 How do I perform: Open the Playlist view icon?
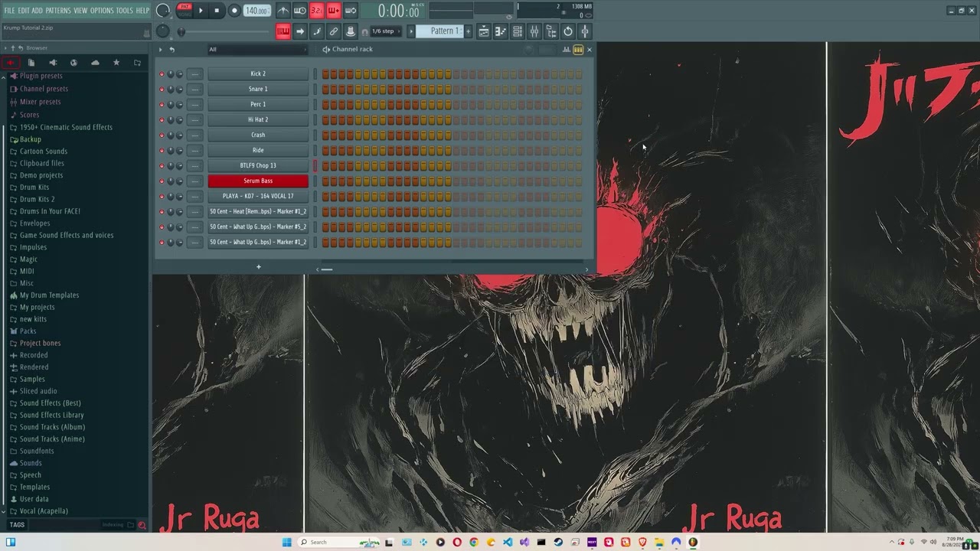(484, 31)
